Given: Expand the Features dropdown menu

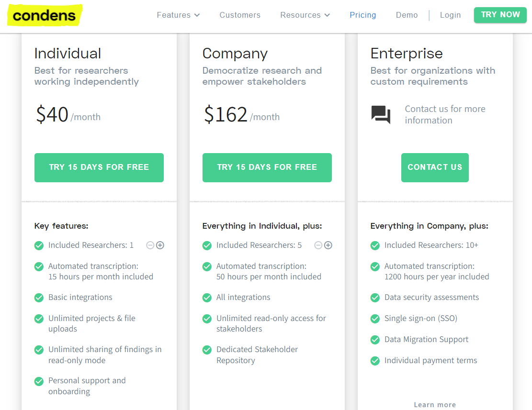Looking at the screenshot, I should point(178,15).
